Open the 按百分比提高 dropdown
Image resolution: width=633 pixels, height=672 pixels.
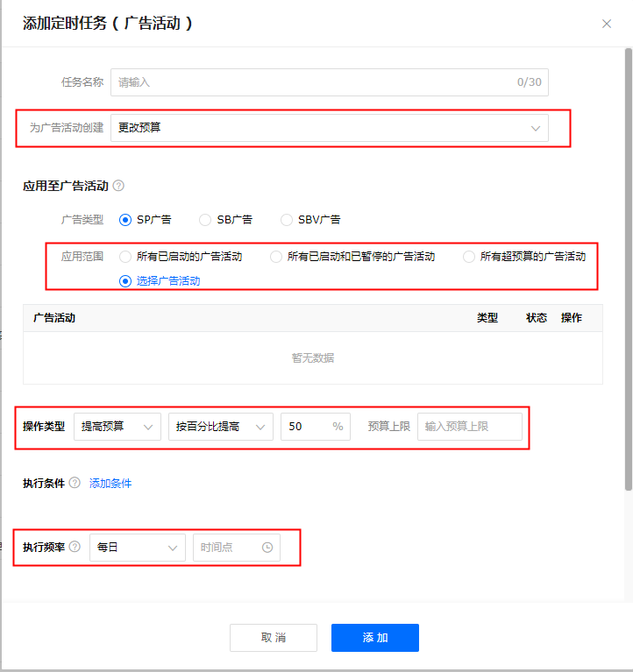pos(220,427)
